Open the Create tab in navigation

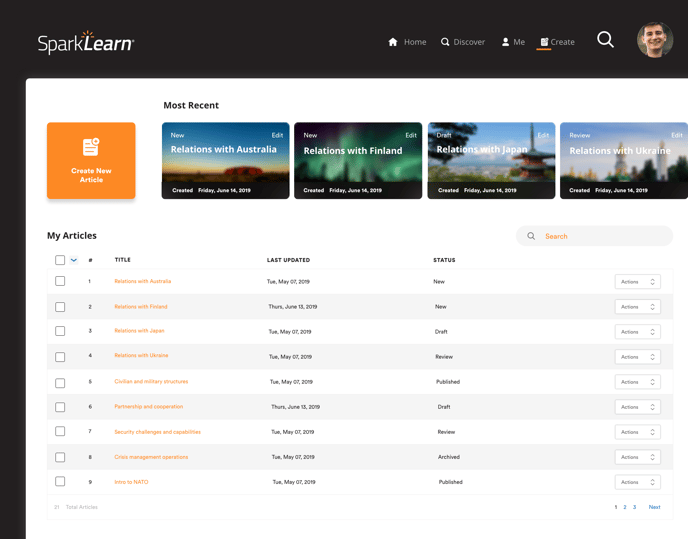pos(557,42)
